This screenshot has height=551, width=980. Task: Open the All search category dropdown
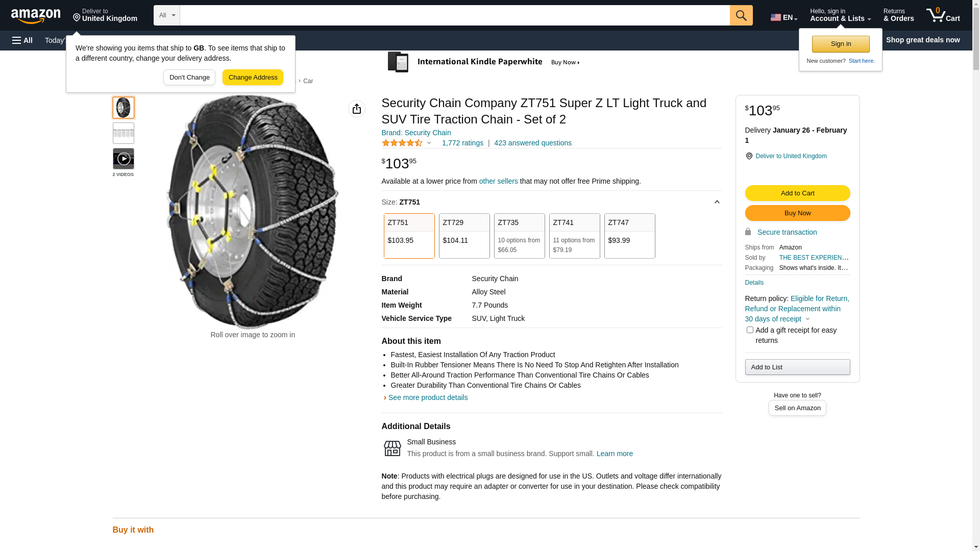coord(166,15)
